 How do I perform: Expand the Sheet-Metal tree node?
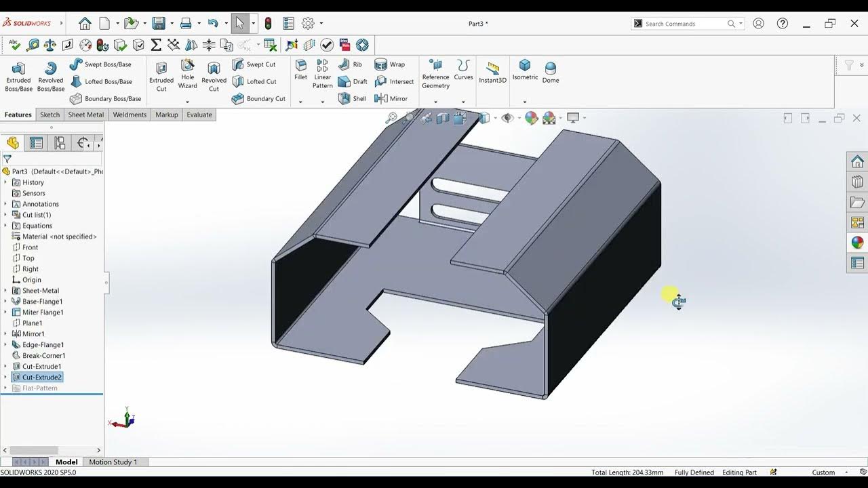(x=5, y=291)
